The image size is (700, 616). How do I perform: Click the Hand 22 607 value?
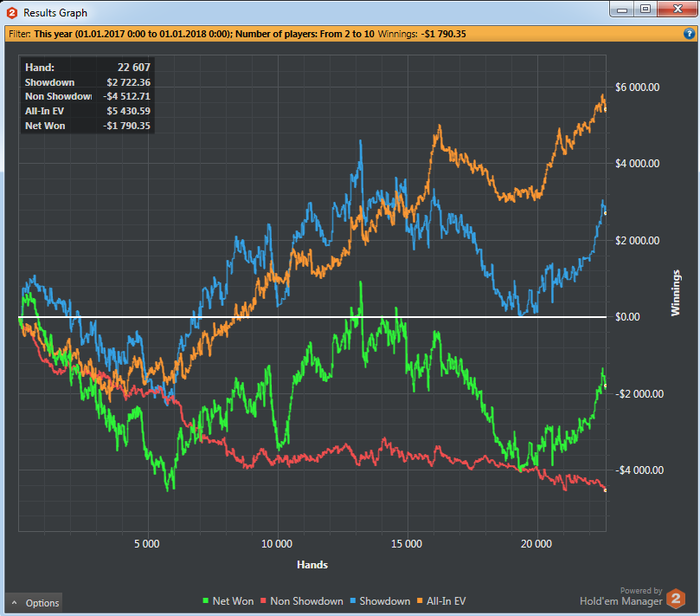[134, 67]
